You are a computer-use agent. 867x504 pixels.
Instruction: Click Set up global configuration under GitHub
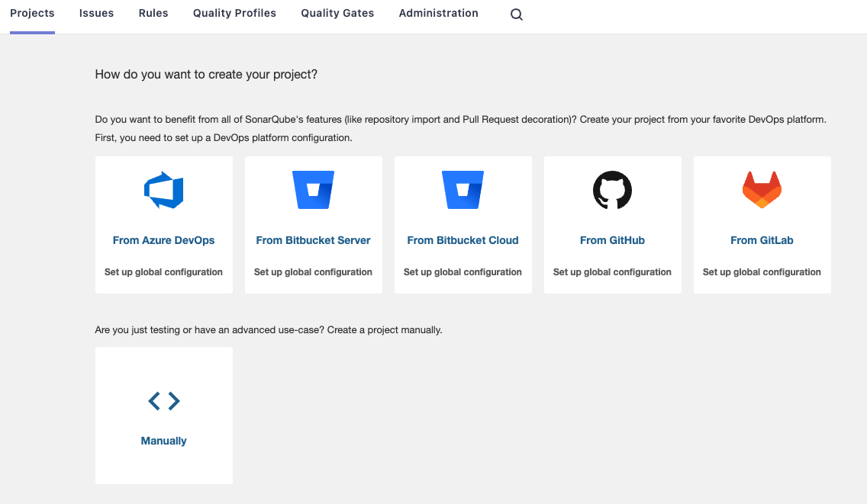612,272
